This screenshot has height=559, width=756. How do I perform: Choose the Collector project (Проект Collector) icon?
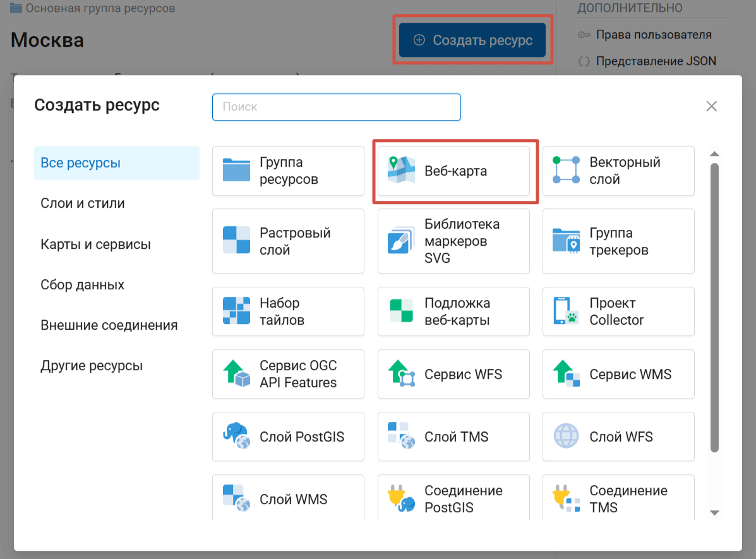coord(566,311)
